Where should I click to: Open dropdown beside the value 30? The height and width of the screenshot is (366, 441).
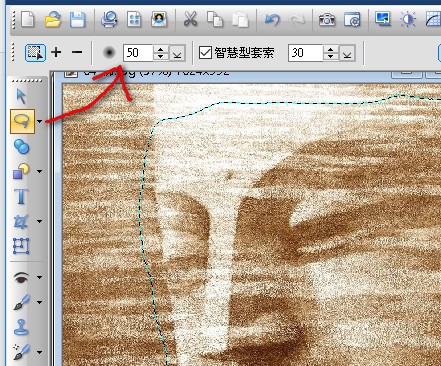(347, 53)
